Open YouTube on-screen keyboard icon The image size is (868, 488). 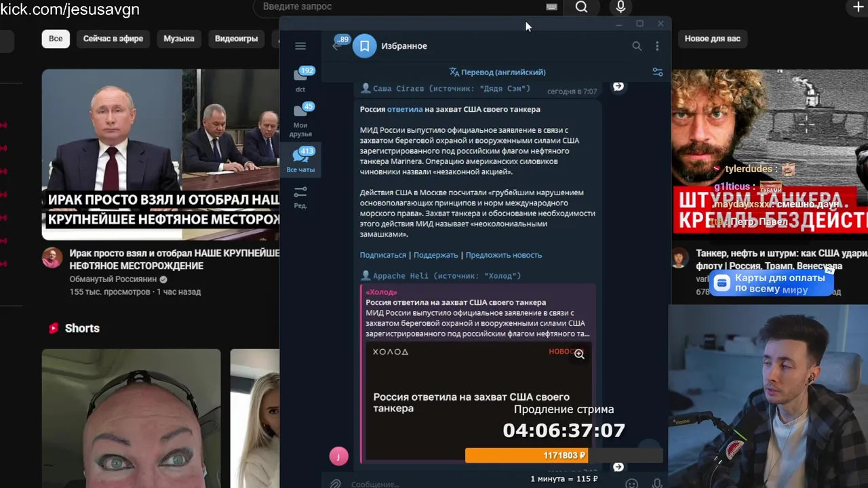coord(551,7)
